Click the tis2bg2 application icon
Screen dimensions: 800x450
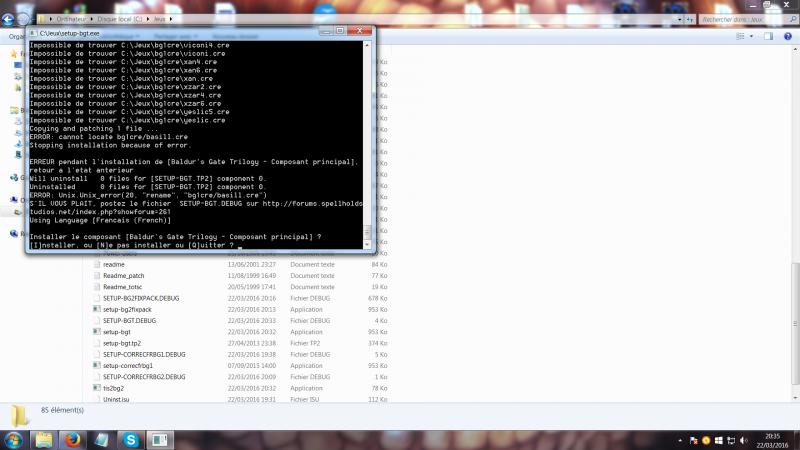[96, 388]
